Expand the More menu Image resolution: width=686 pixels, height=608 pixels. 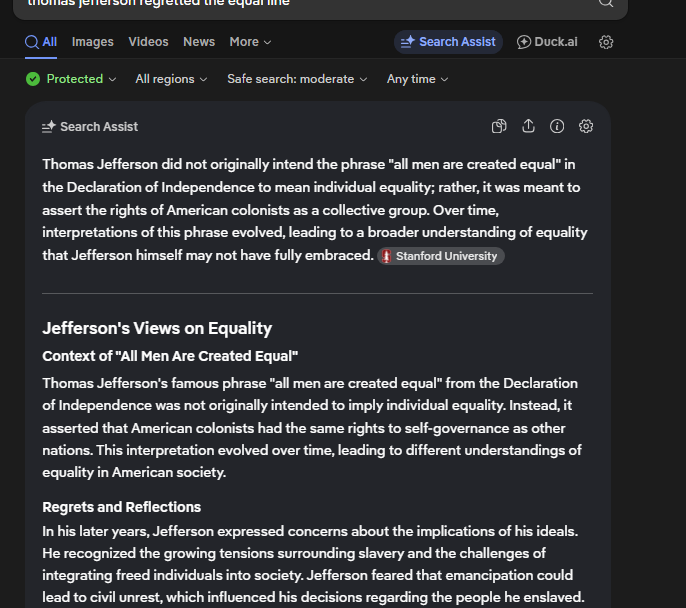[x=250, y=42]
